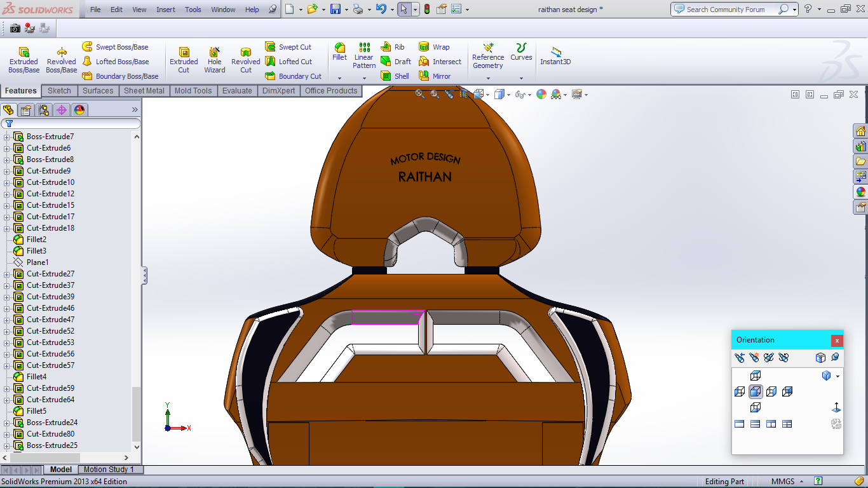Select the Rib feature tool
The image size is (868, 488).
pos(393,47)
